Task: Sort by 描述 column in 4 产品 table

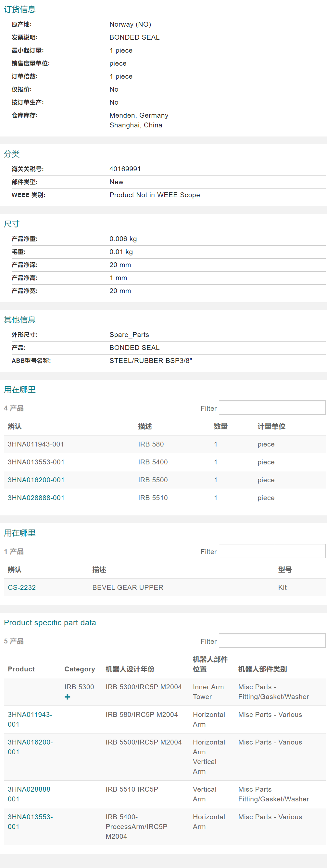Action: (145, 426)
